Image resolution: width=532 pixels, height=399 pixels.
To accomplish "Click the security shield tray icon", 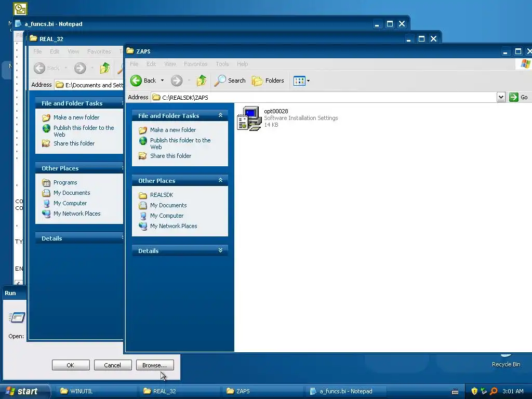I will pos(474,391).
